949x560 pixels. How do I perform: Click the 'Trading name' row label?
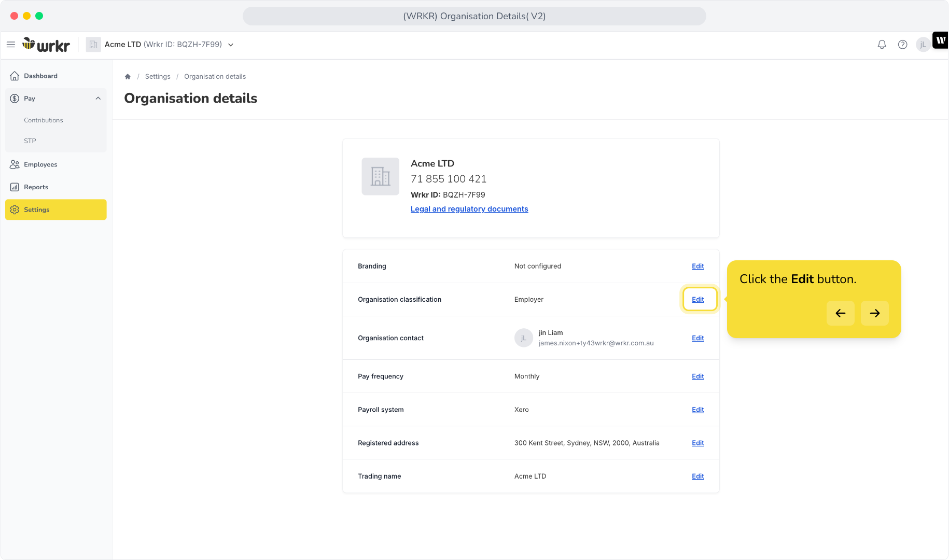[379, 476]
